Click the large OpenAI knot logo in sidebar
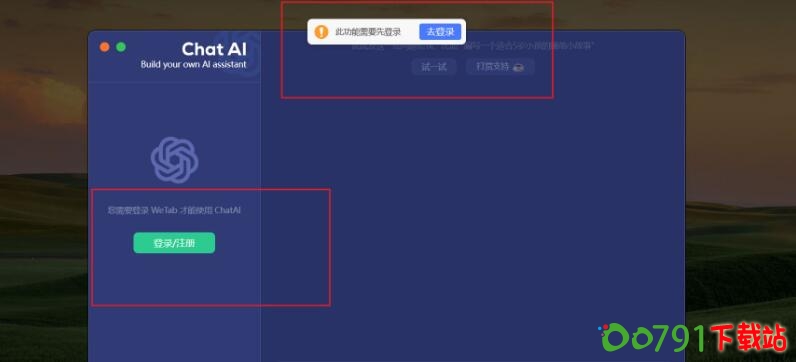Screen dimensions: 796x362 [174, 160]
